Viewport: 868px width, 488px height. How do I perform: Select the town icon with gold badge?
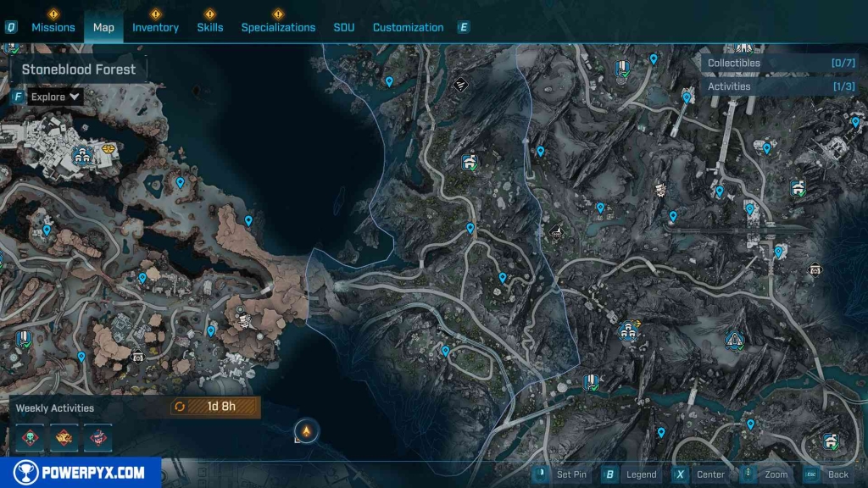628,331
